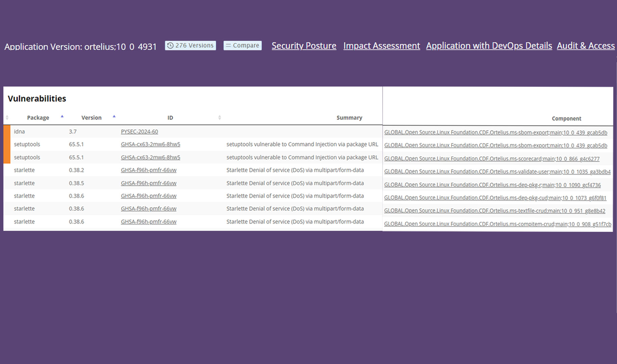The width and height of the screenshot is (617, 364).
Task: Open the Security Posture tab
Action: tap(304, 46)
